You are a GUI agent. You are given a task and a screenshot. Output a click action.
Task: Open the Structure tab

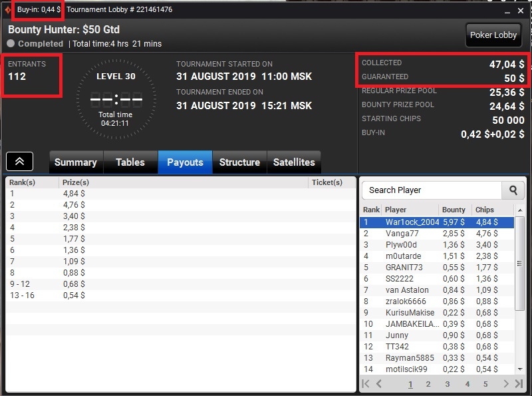tap(239, 162)
